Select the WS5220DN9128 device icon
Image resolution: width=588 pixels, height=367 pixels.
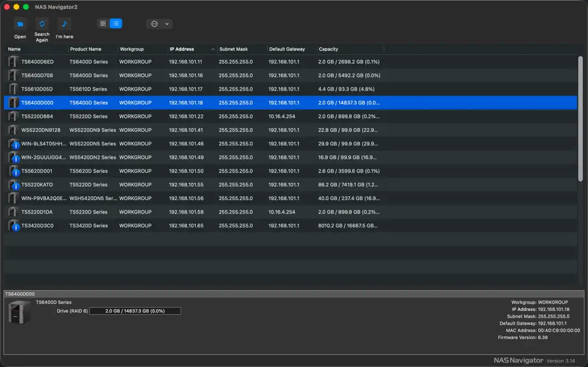click(x=13, y=130)
